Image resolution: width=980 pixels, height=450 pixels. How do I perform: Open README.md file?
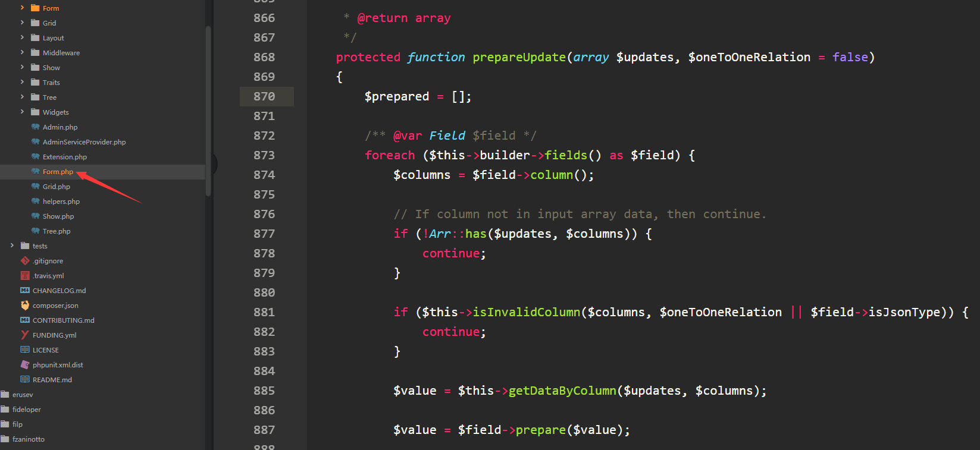click(52, 380)
